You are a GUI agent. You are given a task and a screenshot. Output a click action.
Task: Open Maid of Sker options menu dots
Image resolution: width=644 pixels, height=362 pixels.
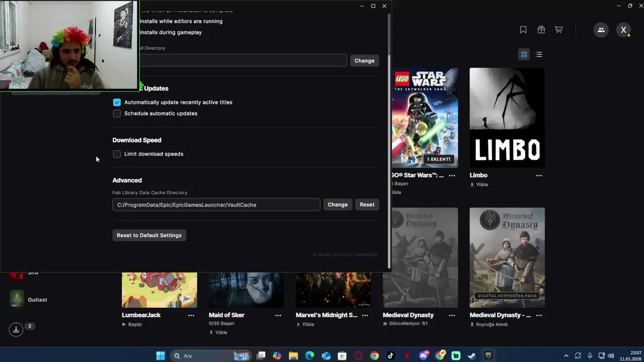[278, 315]
